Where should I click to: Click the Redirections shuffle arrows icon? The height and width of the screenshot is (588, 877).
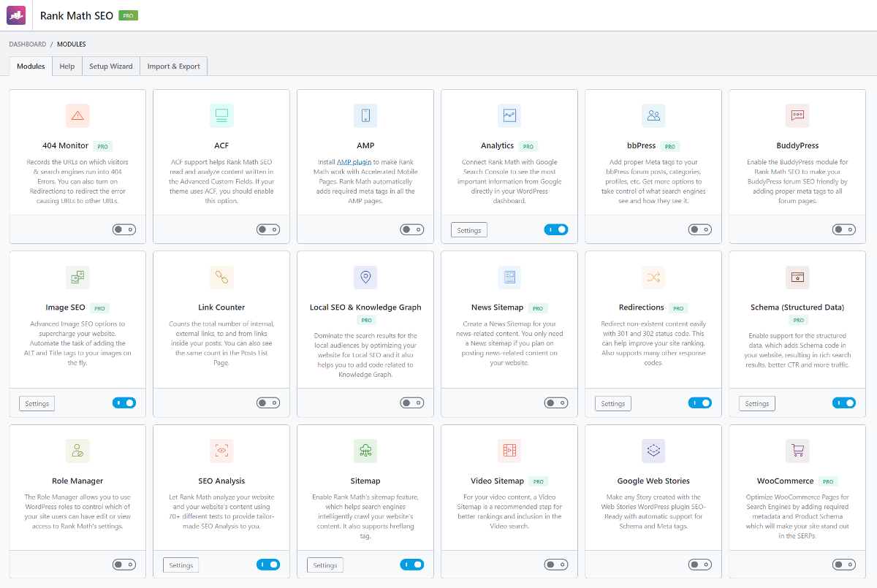click(x=653, y=278)
